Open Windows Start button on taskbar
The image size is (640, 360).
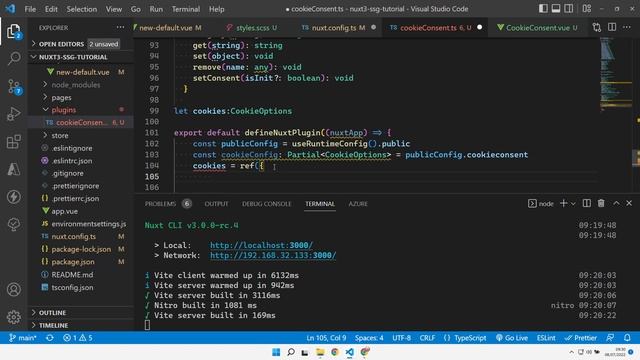276,352
